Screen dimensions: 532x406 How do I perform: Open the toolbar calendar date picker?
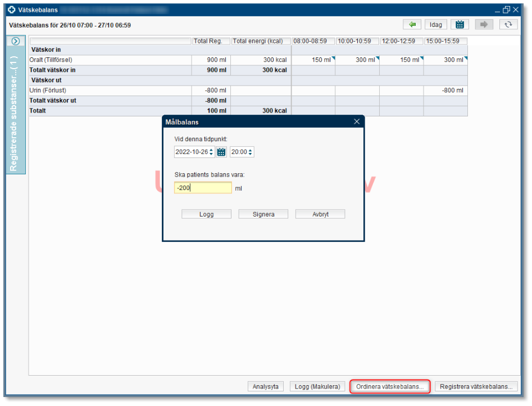coord(460,25)
